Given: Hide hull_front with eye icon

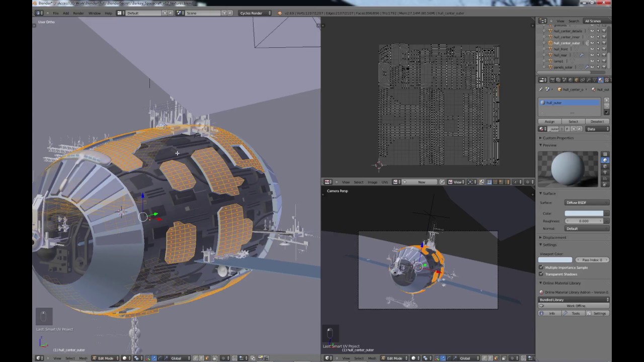Looking at the screenshot, I should (592, 49).
